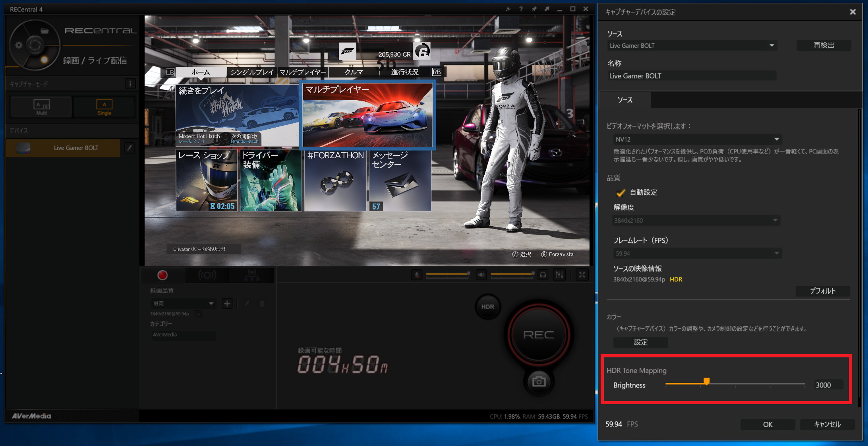Confirm the dialog with OK
Screen dimensions: 868x446
pos(767,424)
